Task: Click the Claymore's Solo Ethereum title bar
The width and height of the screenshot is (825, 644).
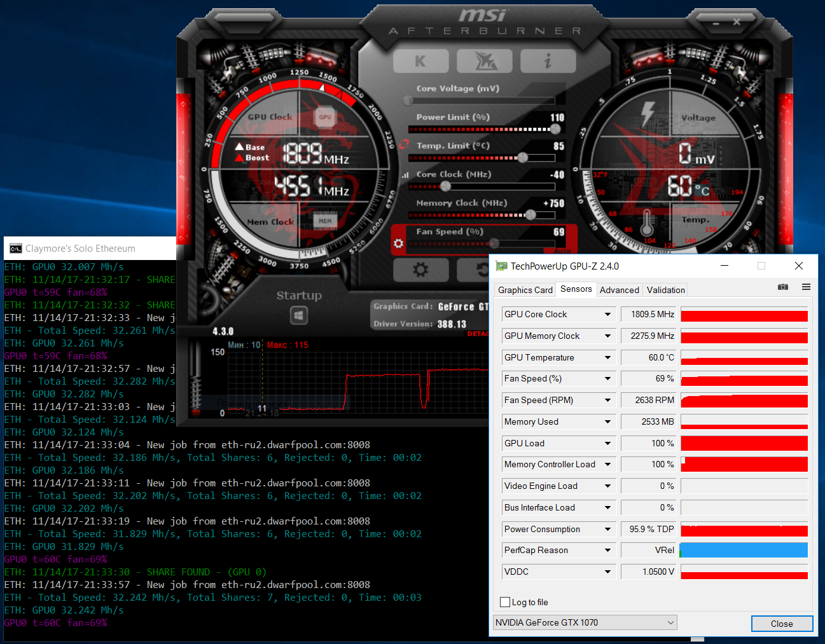Action: pos(90,249)
